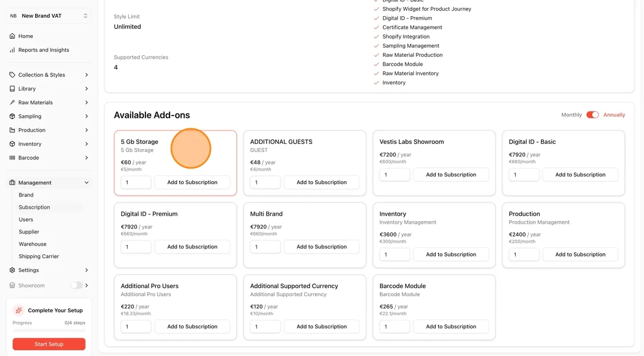Viewport: 644px width, 356px height.
Task: Open Shipping Carrier under Management
Action: (39, 257)
